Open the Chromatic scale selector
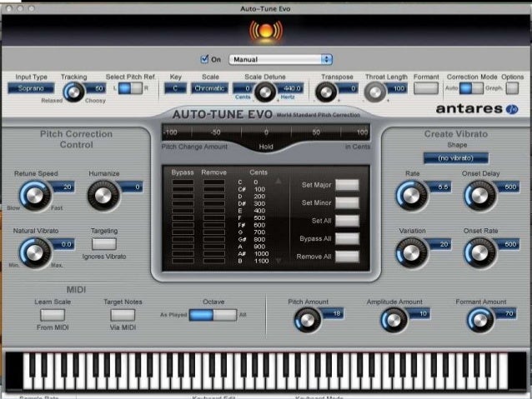 tap(209, 88)
